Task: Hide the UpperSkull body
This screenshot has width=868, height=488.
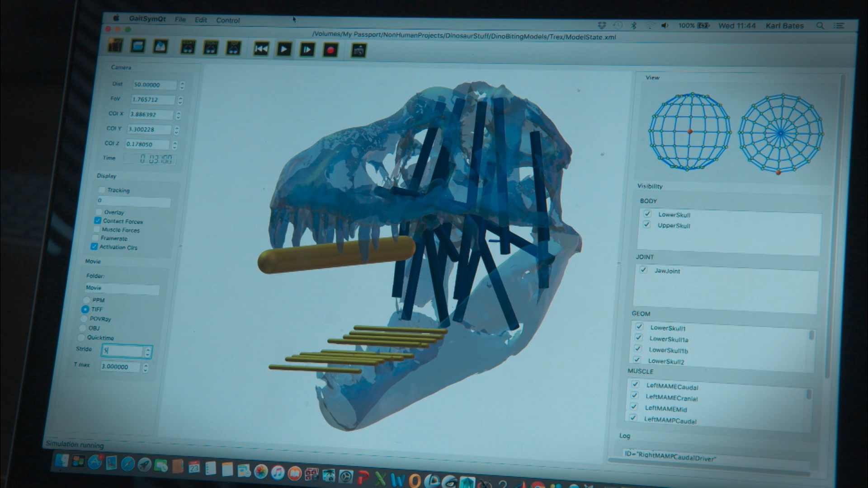Action: click(x=646, y=225)
